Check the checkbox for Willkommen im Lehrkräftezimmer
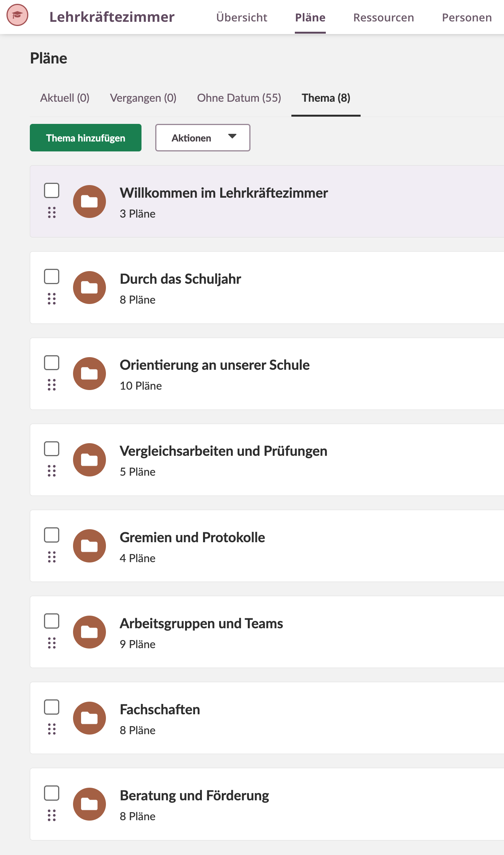504x855 pixels. 52,190
